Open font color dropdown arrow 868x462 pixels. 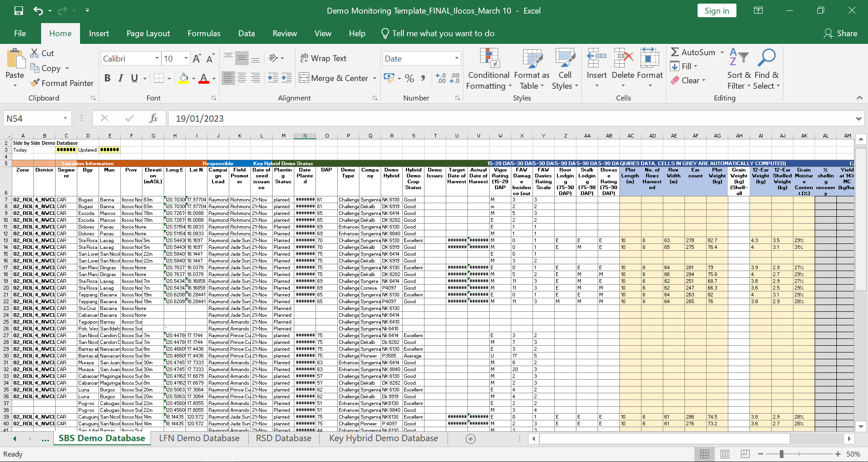[x=214, y=78]
